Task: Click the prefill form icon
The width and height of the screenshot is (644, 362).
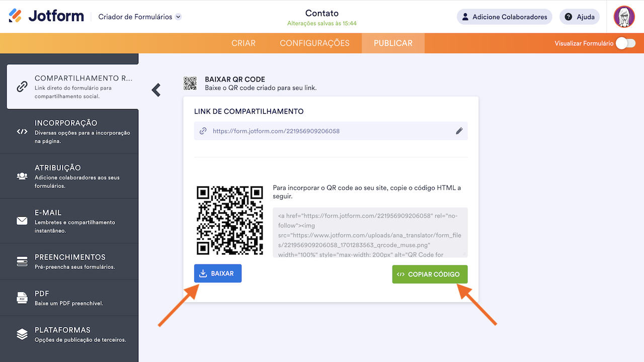Action: point(22,261)
